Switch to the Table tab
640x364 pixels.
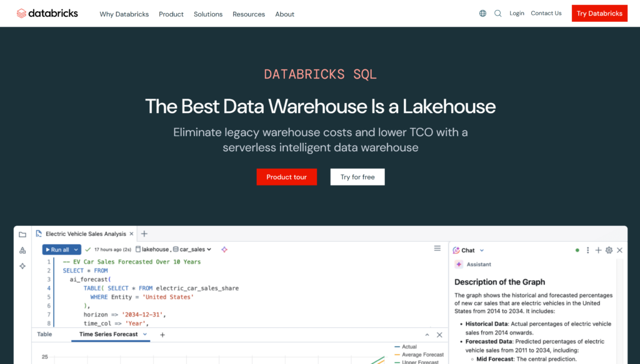tap(44, 335)
